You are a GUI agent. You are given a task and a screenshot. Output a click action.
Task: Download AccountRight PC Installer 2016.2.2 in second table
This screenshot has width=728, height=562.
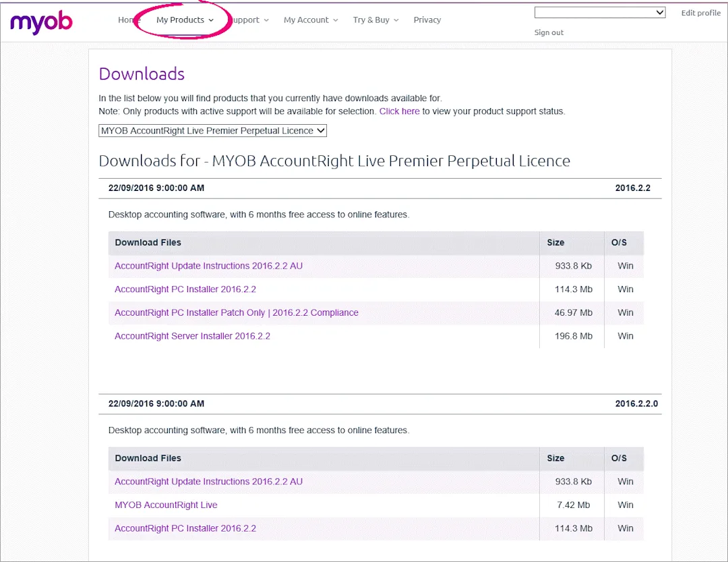(x=185, y=528)
